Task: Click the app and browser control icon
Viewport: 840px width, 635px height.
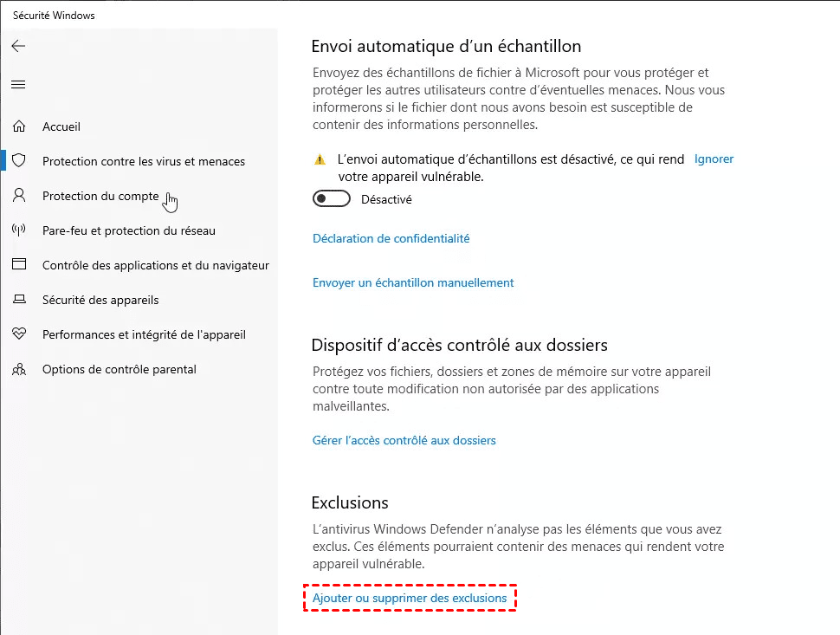Action: [18, 265]
